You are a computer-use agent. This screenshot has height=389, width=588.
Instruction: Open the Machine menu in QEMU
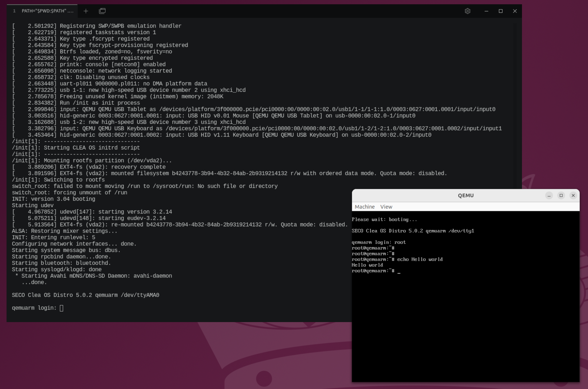pyautogui.click(x=365, y=206)
